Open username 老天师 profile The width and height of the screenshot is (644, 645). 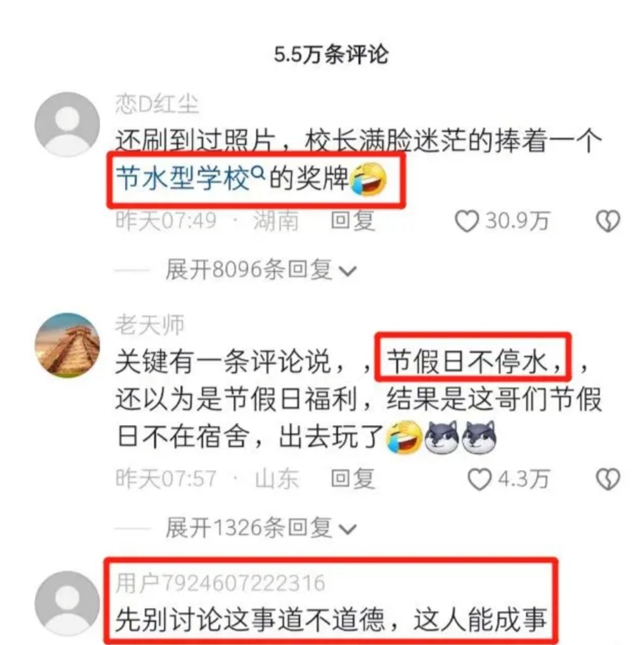[x=149, y=326]
